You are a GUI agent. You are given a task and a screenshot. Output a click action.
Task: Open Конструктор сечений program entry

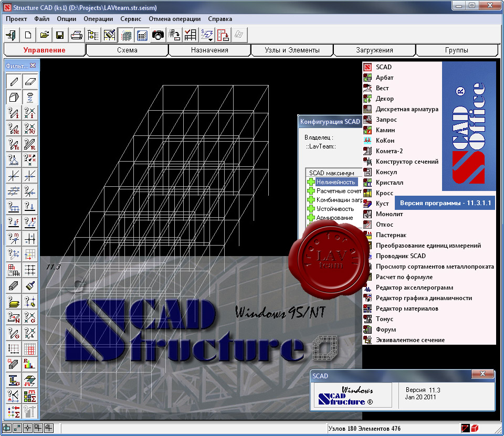point(407,161)
